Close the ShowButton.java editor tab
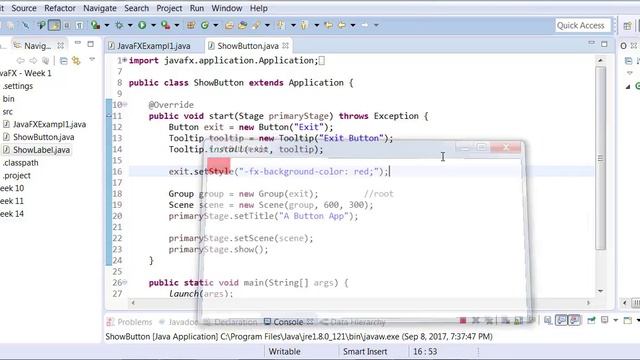Image resolution: width=640 pixels, height=360 pixels. (285, 45)
